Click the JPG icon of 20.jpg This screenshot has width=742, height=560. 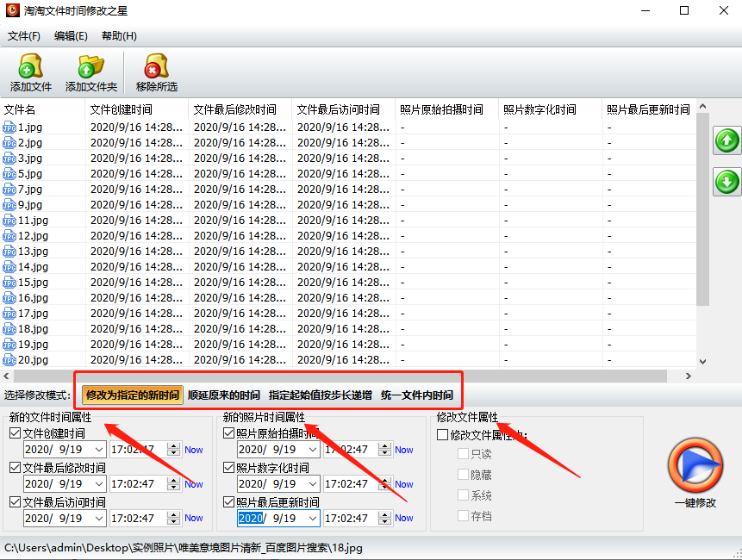pyautogui.click(x=9, y=360)
